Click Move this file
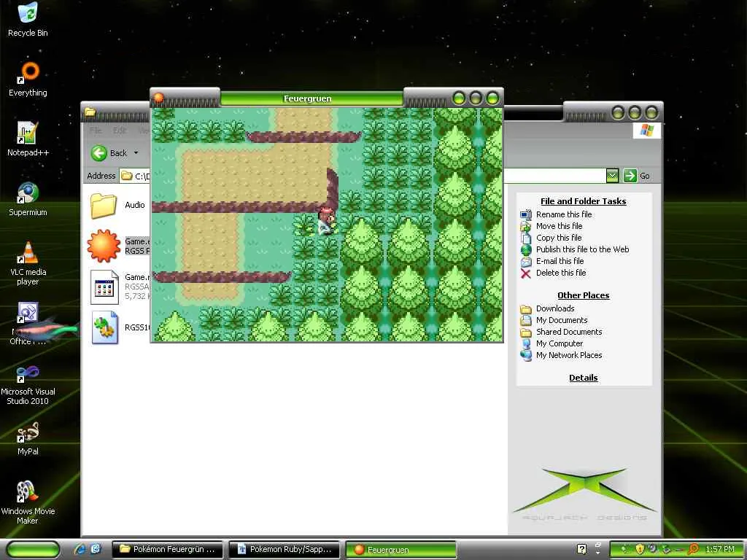 point(559,226)
